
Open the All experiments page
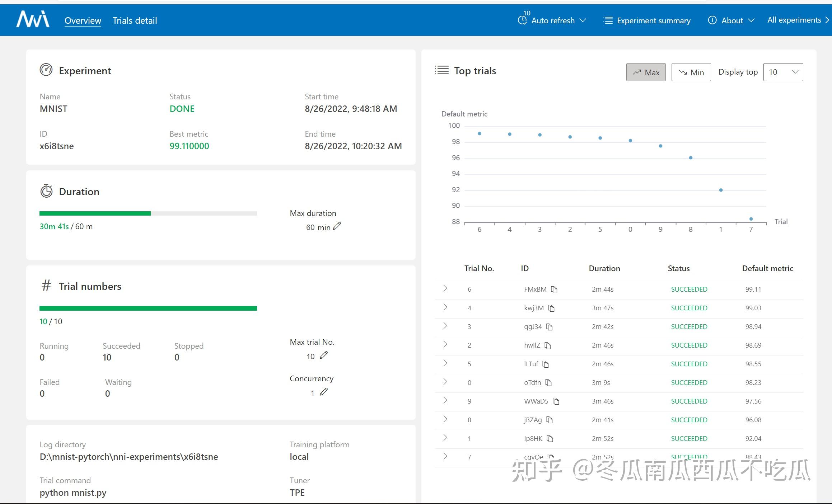pos(794,20)
